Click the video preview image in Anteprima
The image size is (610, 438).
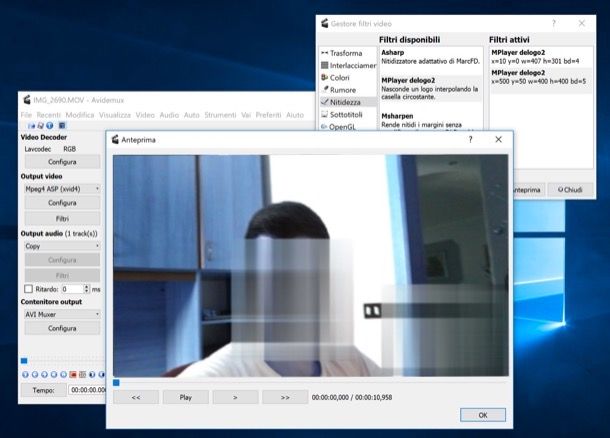tap(310, 266)
